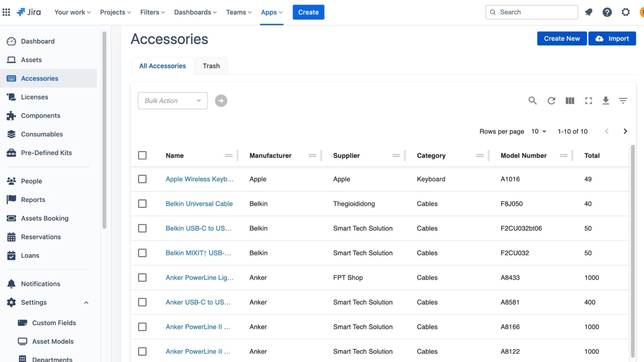Open the help question mark icon
The width and height of the screenshot is (644, 362).
(607, 12)
